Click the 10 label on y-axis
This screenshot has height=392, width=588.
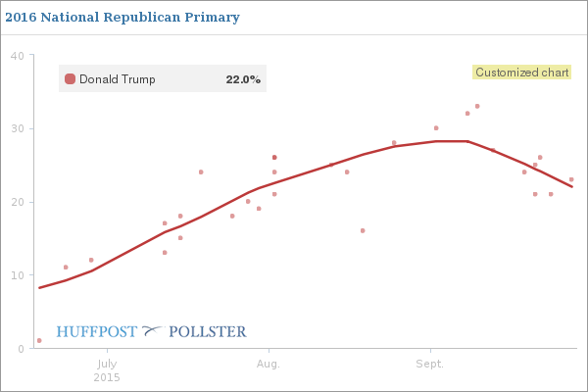[18, 275]
